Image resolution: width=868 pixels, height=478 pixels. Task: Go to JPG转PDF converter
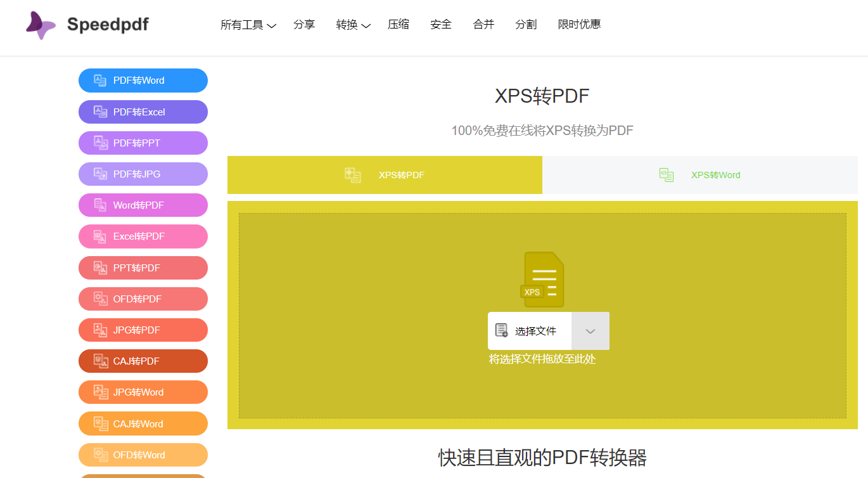coord(143,330)
